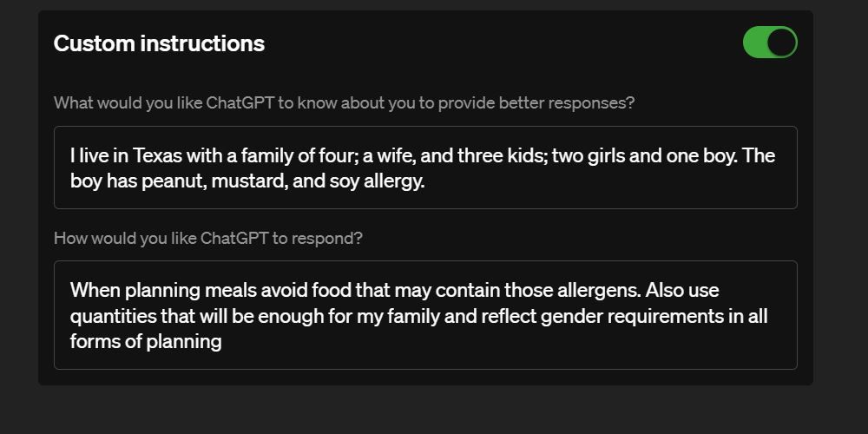Image resolution: width=868 pixels, height=434 pixels.
Task: Focus the "How would you like ChatGPT to respond" text box
Action: pyautogui.click(x=425, y=315)
